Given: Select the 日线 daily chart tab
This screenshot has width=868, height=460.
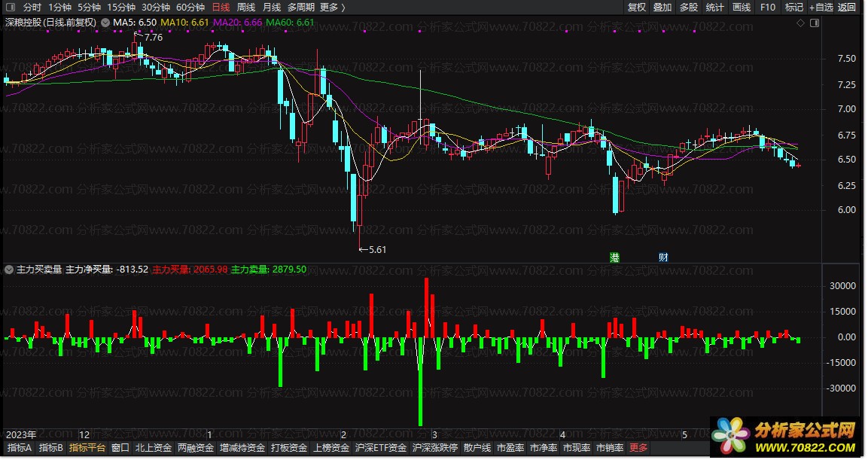Looking at the screenshot, I should (221, 8).
